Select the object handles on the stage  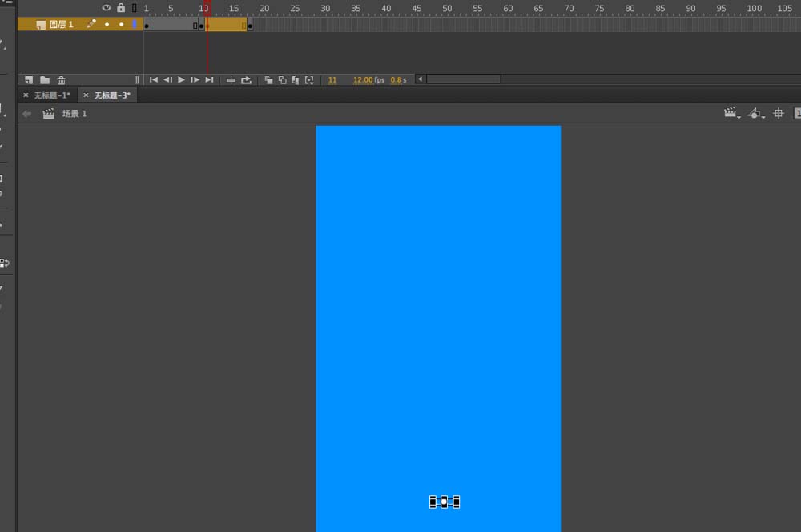tap(445, 502)
